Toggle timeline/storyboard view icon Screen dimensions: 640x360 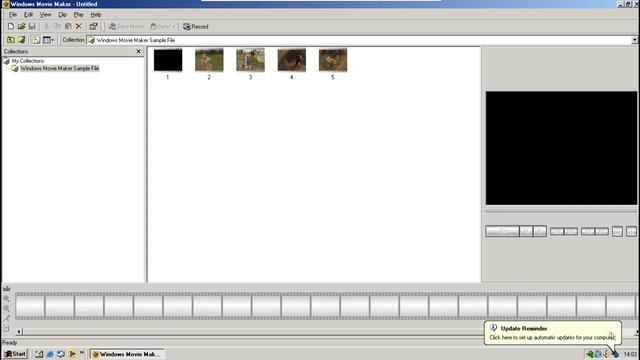[7, 289]
